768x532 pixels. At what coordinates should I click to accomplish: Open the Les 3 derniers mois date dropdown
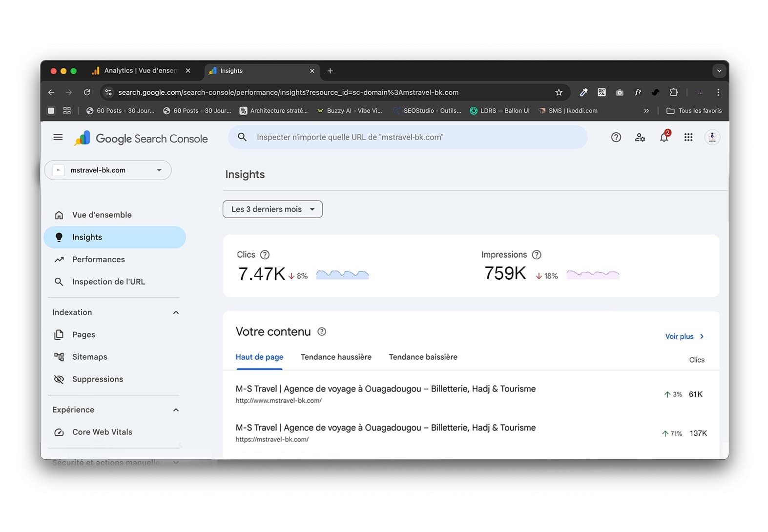pyautogui.click(x=272, y=209)
